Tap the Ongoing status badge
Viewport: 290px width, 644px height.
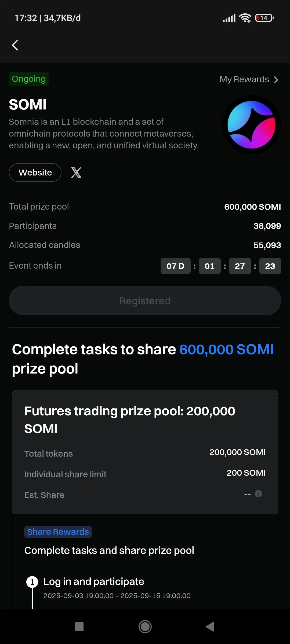(29, 79)
